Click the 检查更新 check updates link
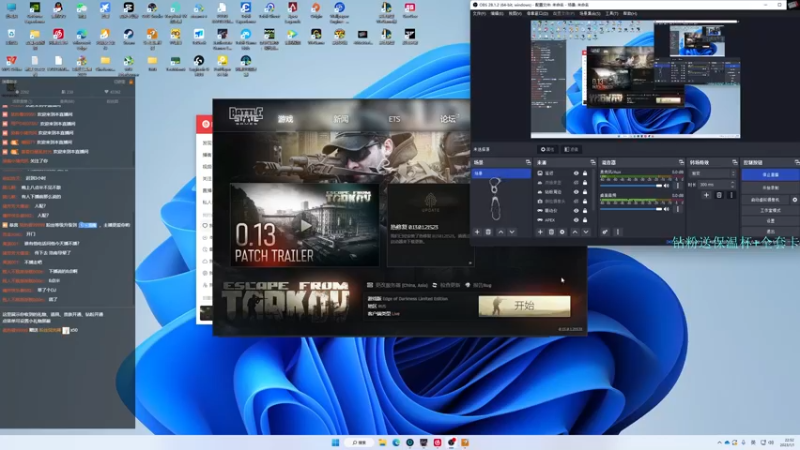 point(446,285)
